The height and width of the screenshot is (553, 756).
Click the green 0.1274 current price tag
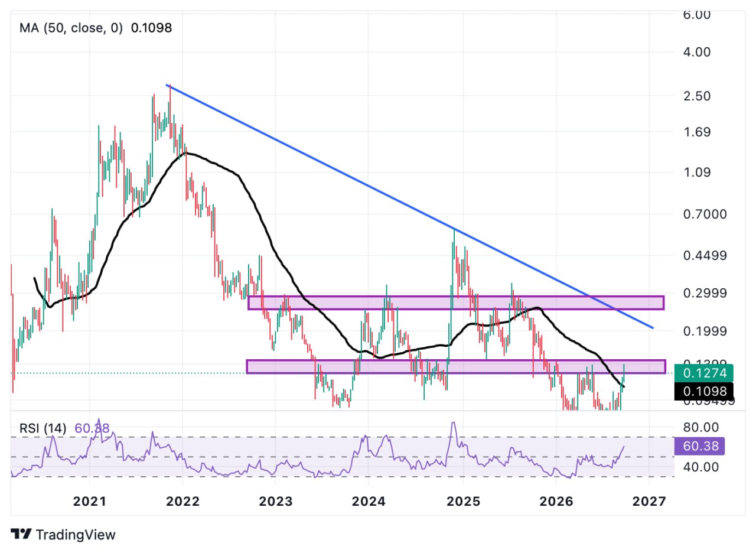[x=703, y=373]
